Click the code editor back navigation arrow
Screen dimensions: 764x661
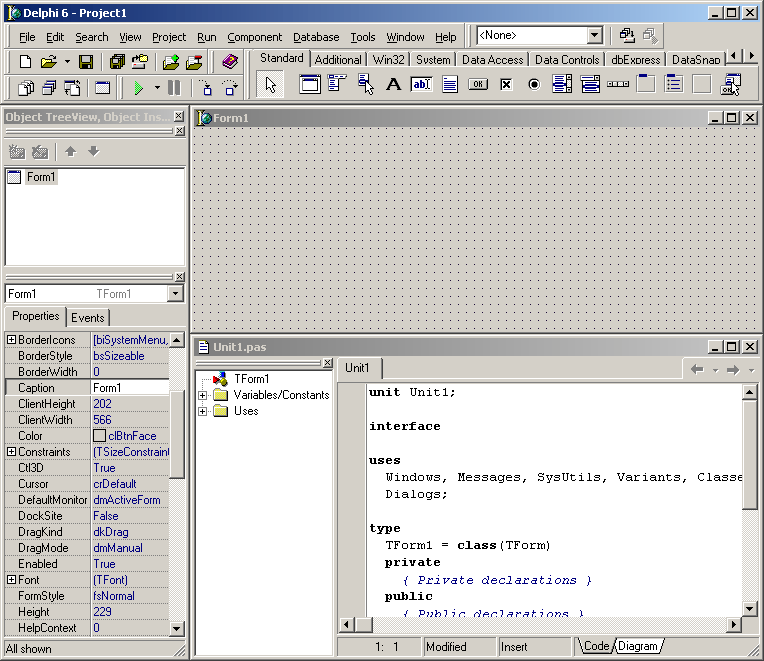pos(697,370)
